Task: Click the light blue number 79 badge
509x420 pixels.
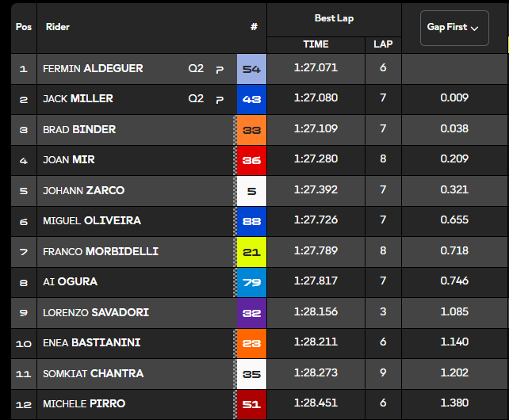Action: [x=251, y=282]
